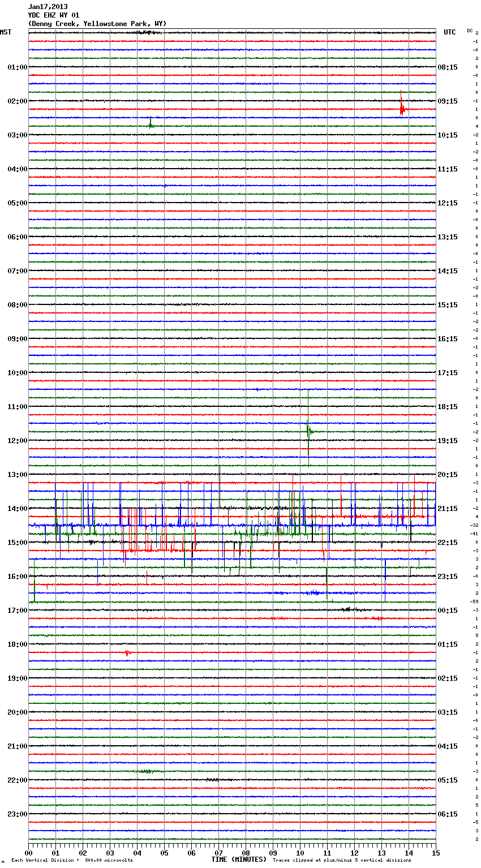
Task: Select the 09:00 MST hour label
Action: (17, 339)
